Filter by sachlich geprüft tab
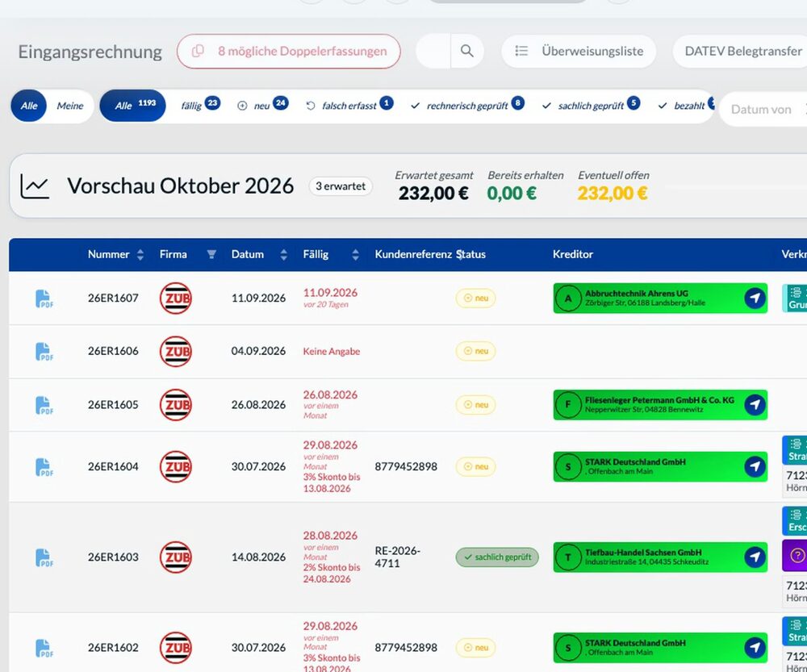Screen dimensions: 807x672 pyautogui.click(x=592, y=106)
